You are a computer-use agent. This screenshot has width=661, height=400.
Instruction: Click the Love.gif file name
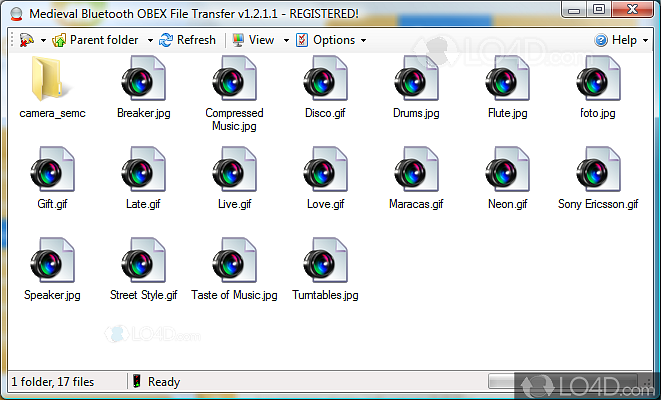pyautogui.click(x=325, y=204)
